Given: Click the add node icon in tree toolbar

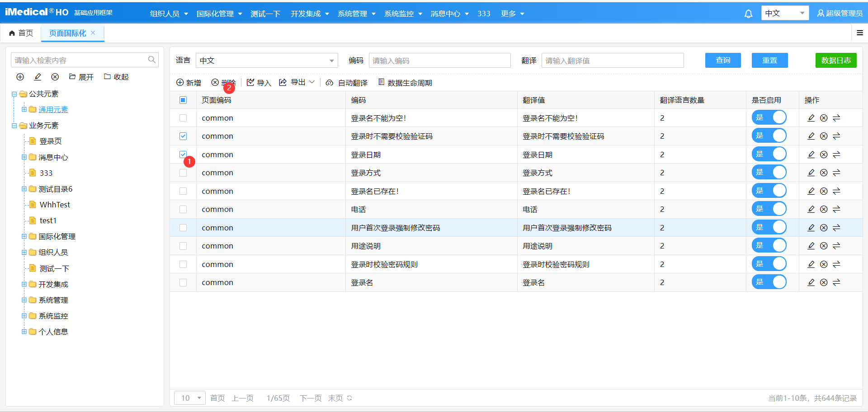Looking at the screenshot, I should coord(20,77).
